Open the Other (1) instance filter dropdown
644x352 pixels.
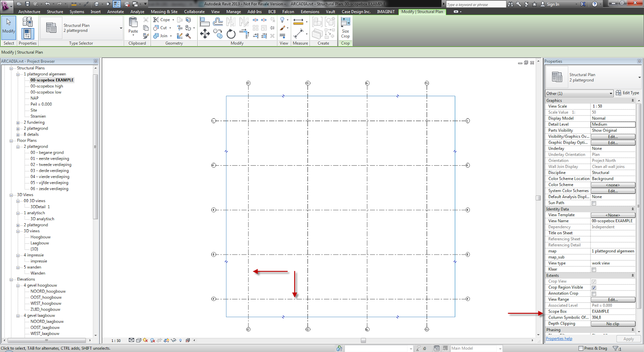point(579,93)
